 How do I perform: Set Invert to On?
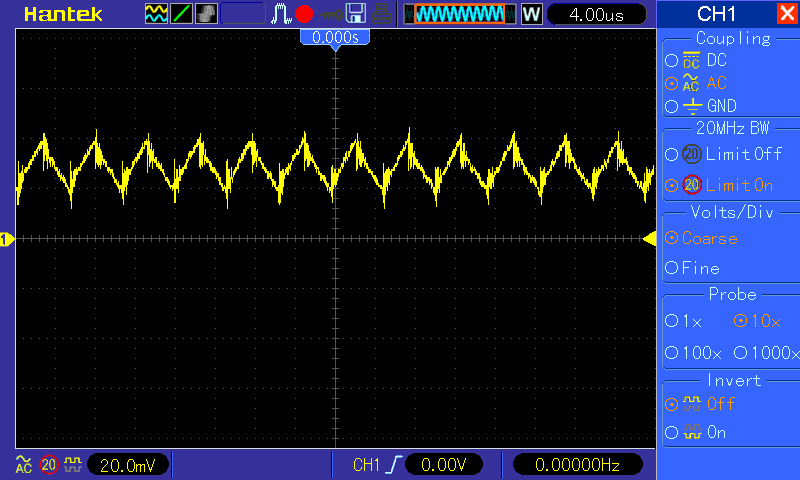(695, 433)
